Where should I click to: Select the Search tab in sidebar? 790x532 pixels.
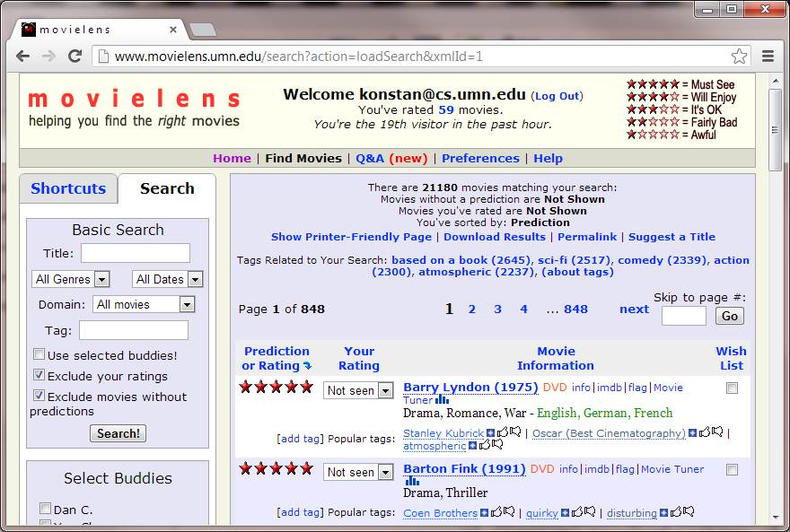[167, 188]
